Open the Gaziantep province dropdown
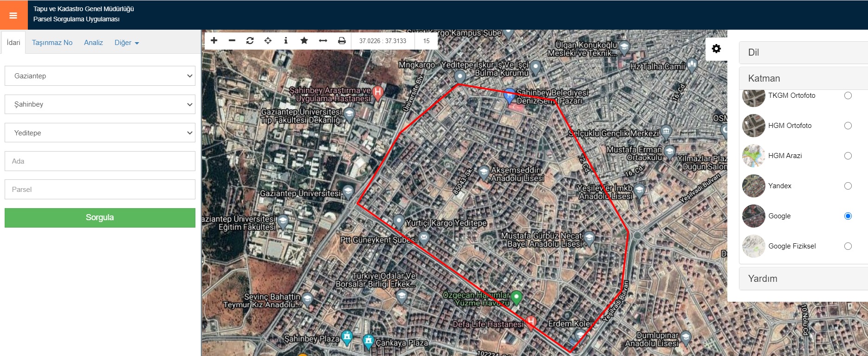This screenshot has width=868, height=356. click(100, 76)
